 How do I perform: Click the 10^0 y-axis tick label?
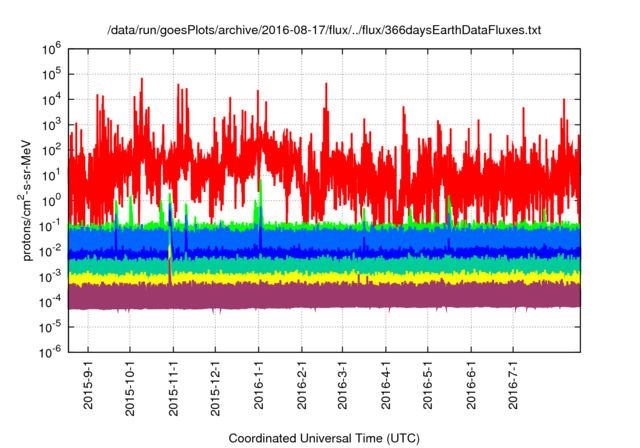point(51,202)
